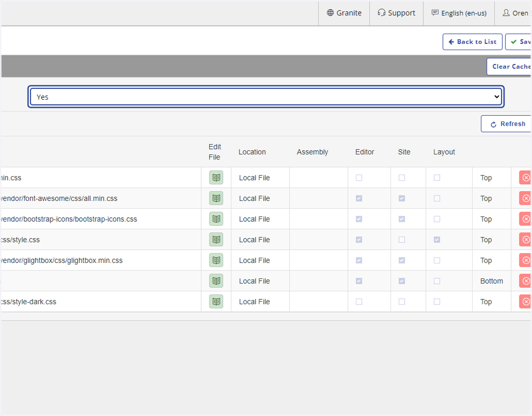Delete the bootstrap-icons.css row
Image resolution: width=532 pixels, height=416 pixels.
point(525,219)
